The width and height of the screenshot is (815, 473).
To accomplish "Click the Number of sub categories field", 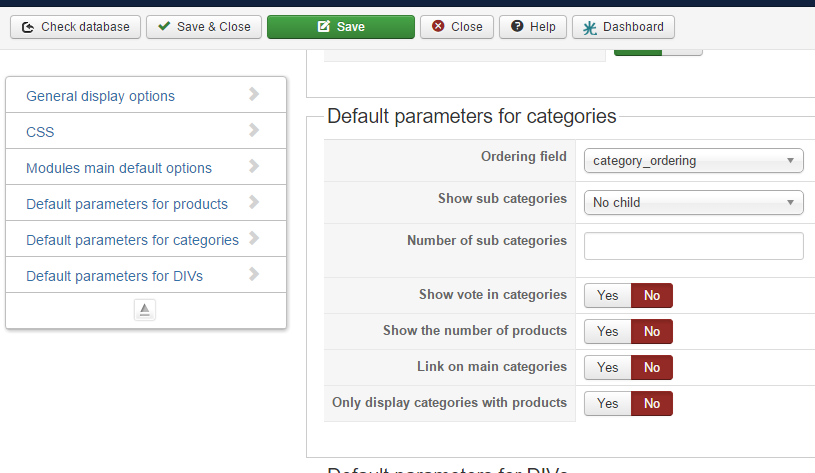I will click(x=693, y=246).
